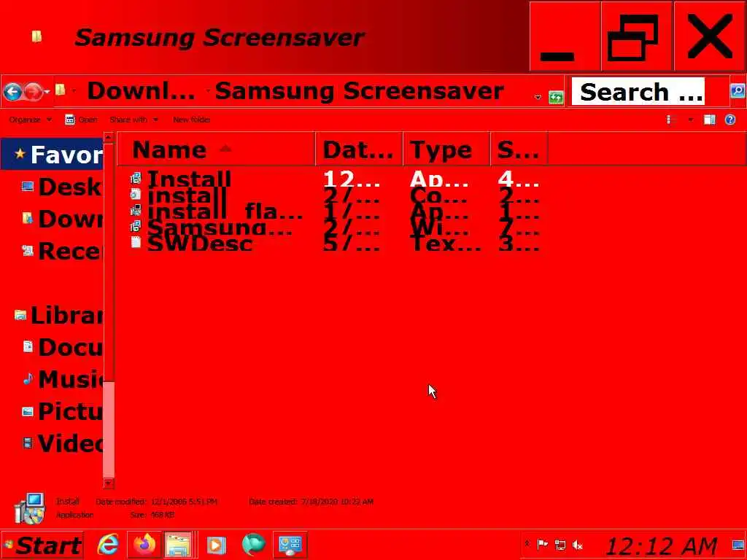Viewport: 747px width, 560px height.
Task: Open the address bar history dropdown
Action: pos(538,97)
